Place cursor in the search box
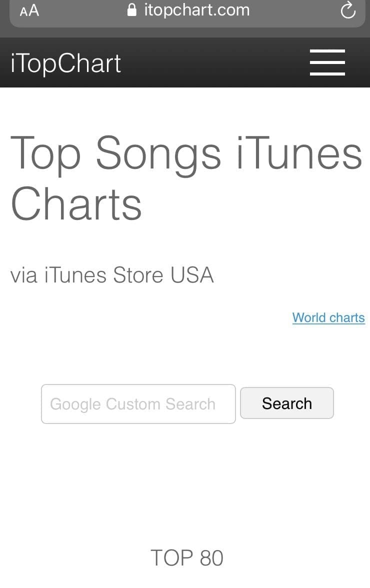Image resolution: width=370 pixels, height=588 pixels. point(138,404)
